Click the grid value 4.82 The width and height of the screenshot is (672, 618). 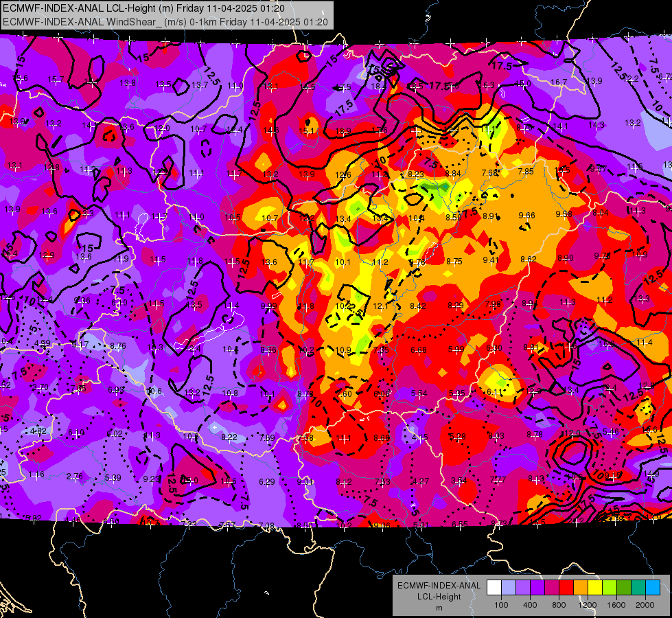tap(38, 431)
